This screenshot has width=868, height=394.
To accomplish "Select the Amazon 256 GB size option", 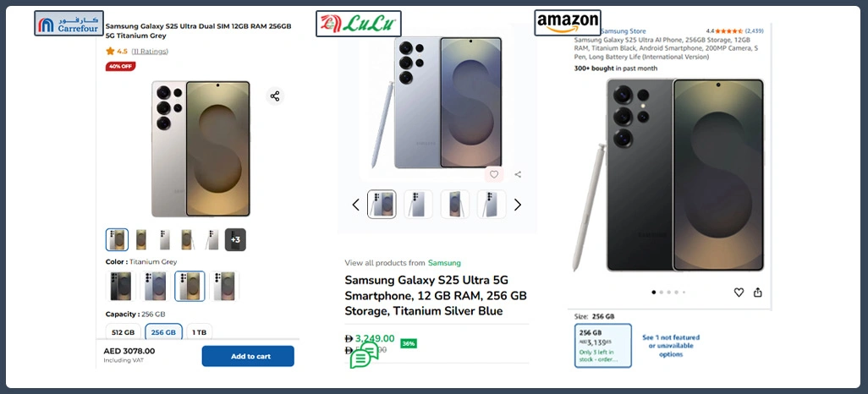I will pos(602,345).
